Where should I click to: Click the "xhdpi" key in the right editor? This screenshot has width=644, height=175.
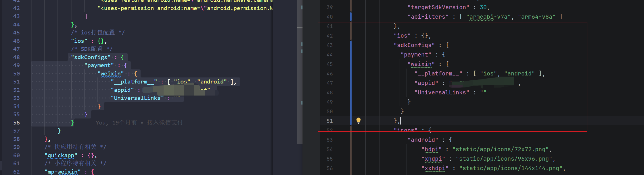[x=433, y=159]
